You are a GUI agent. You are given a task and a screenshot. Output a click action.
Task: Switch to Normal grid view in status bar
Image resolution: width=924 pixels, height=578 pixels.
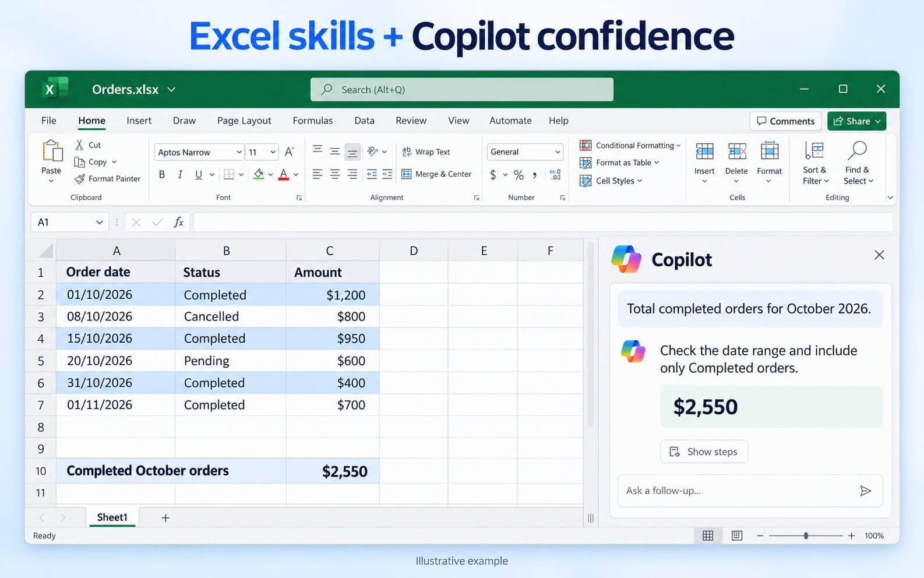point(708,535)
